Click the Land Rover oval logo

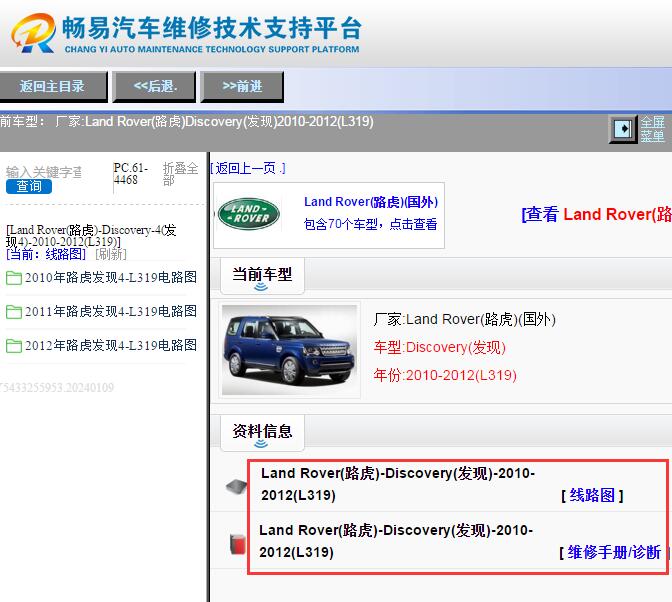pyautogui.click(x=249, y=214)
